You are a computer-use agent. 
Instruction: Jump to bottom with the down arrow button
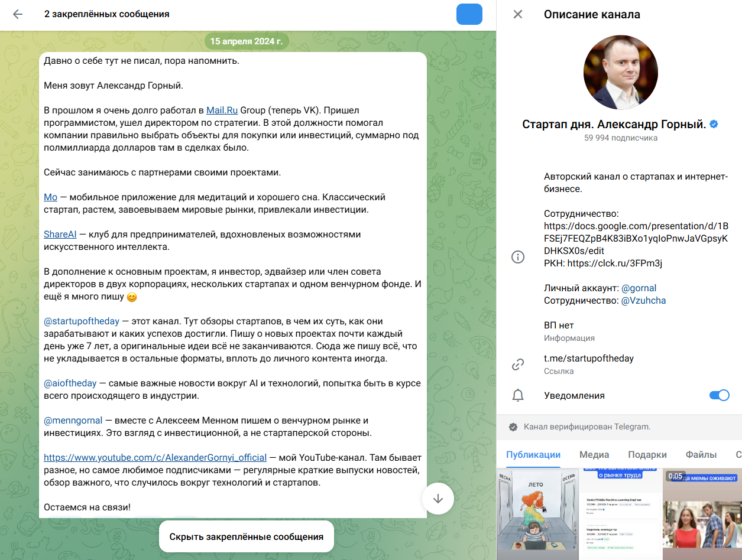(438, 499)
